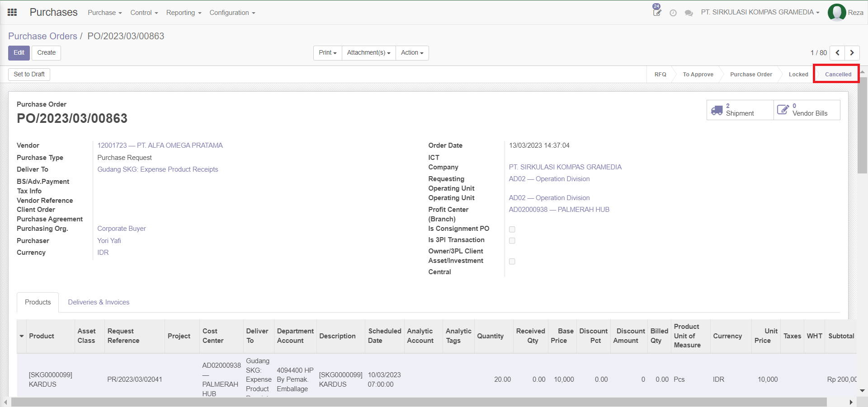Toggle the Is Consignment PO checkbox

512,229
